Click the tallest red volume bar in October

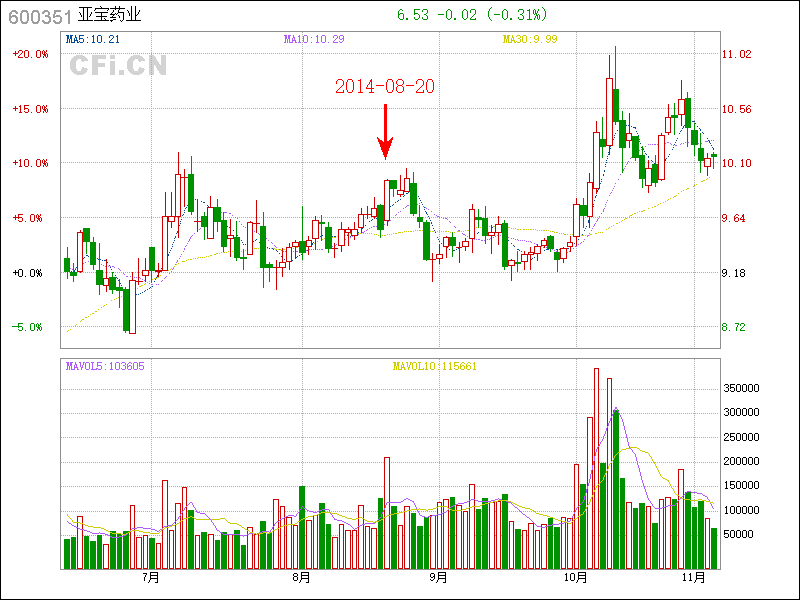click(596, 468)
